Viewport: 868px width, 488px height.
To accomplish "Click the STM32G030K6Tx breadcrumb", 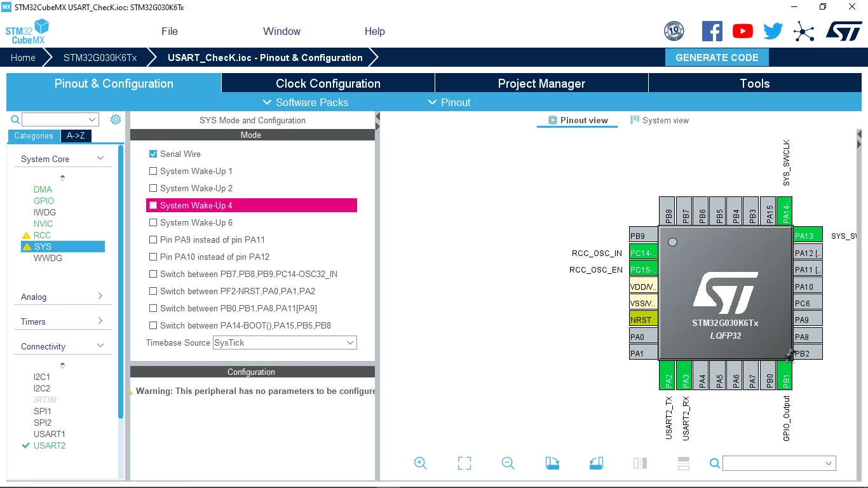I will point(100,57).
